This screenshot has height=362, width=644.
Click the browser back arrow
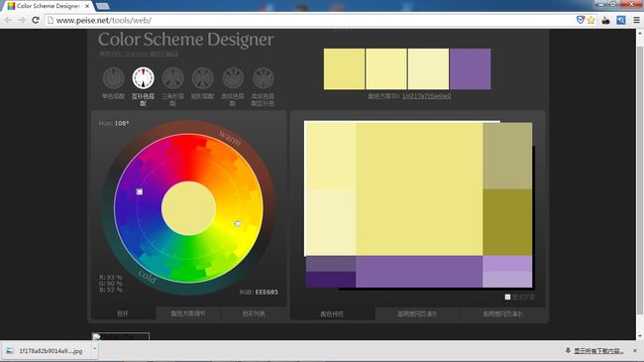[x=8, y=20]
